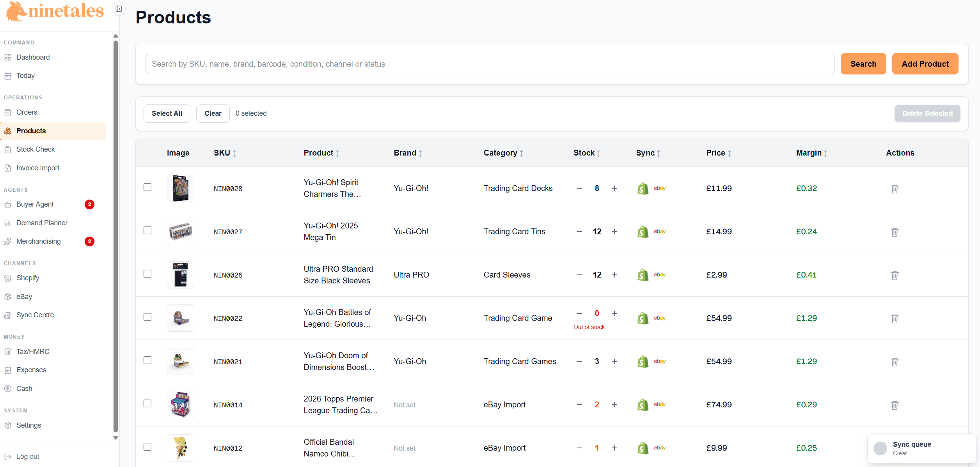
Task: Sort by Margin column header
Action: pos(812,153)
